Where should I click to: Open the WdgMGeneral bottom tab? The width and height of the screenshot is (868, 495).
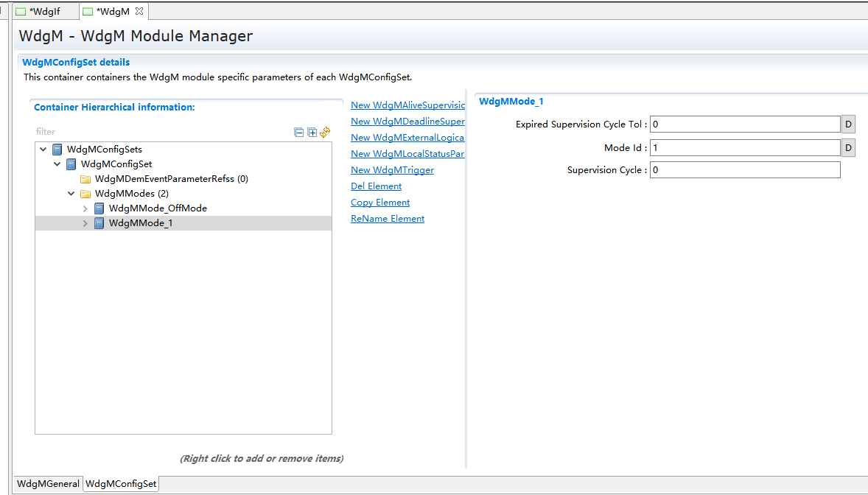point(49,484)
